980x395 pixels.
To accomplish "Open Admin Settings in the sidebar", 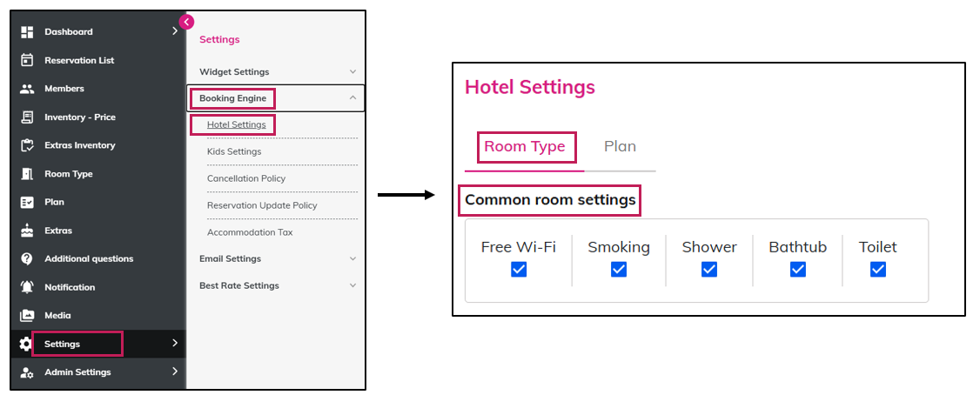I will click(x=77, y=372).
